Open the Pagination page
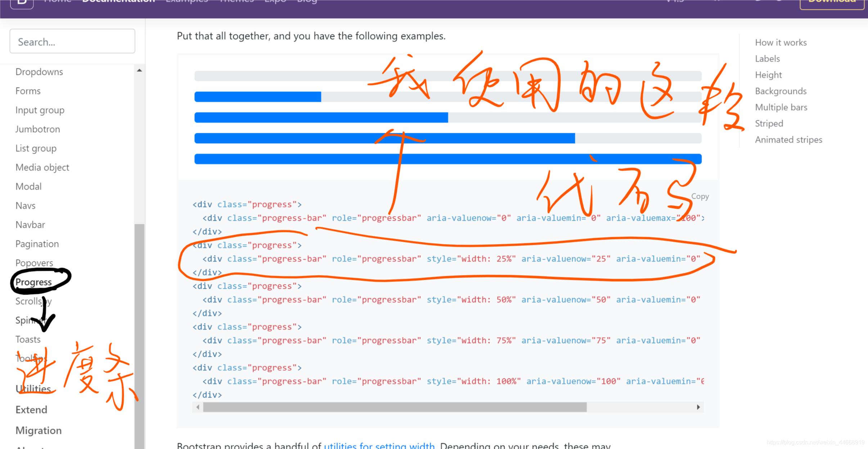 tap(37, 244)
